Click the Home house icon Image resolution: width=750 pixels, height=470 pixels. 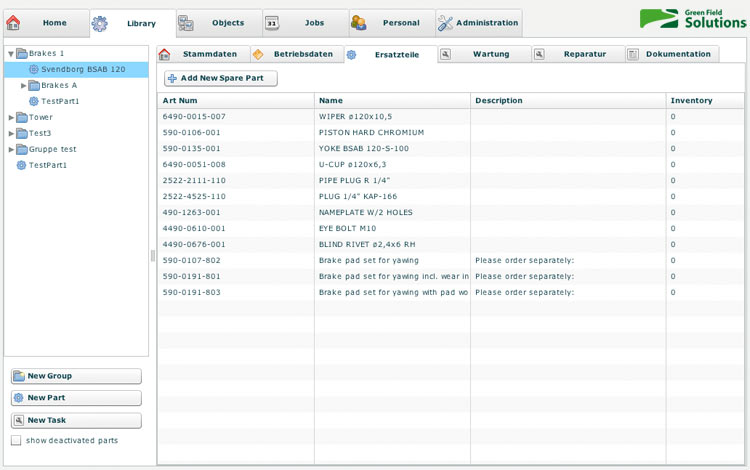pyautogui.click(x=14, y=22)
